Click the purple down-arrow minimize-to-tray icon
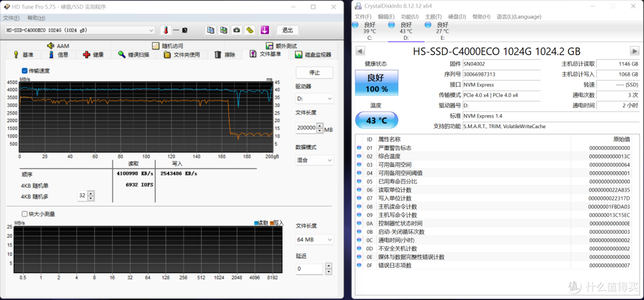Screen dimensions: 644x300 265,30
